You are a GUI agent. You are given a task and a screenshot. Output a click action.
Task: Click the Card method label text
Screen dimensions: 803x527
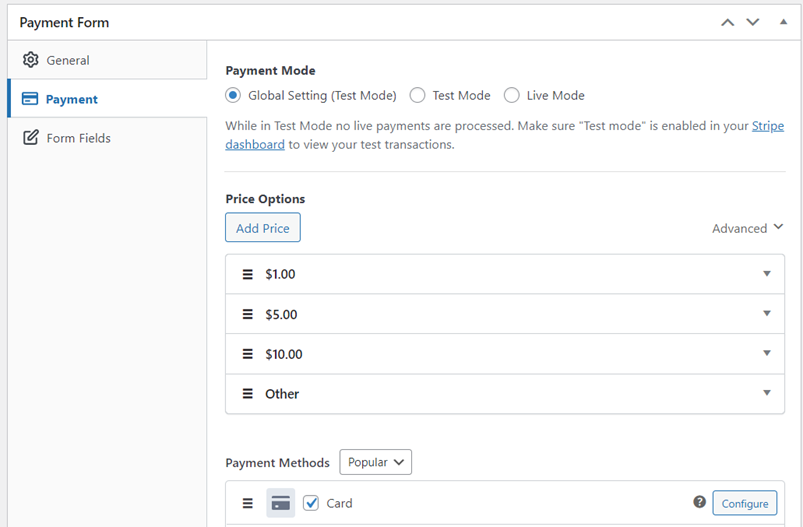[x=340, y=503]
